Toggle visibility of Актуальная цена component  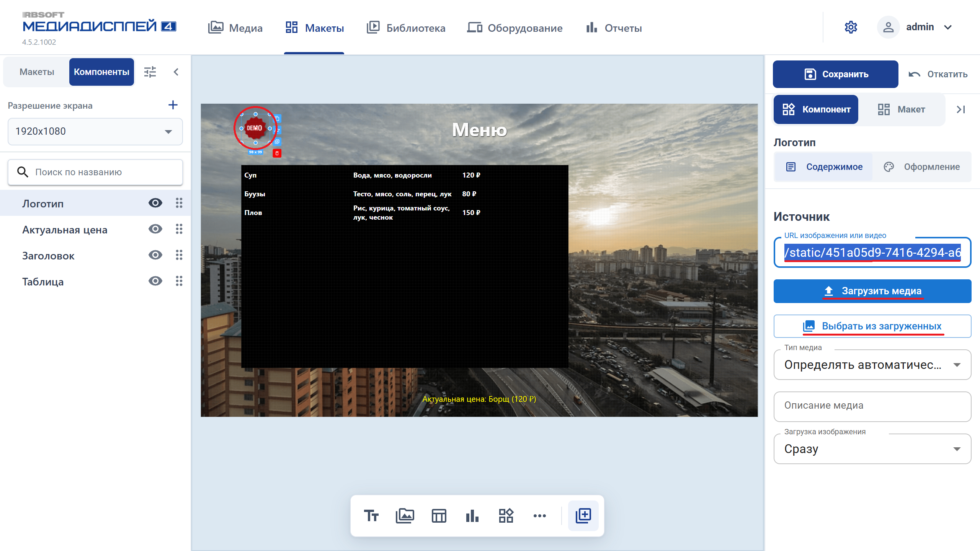pos(155,229)
